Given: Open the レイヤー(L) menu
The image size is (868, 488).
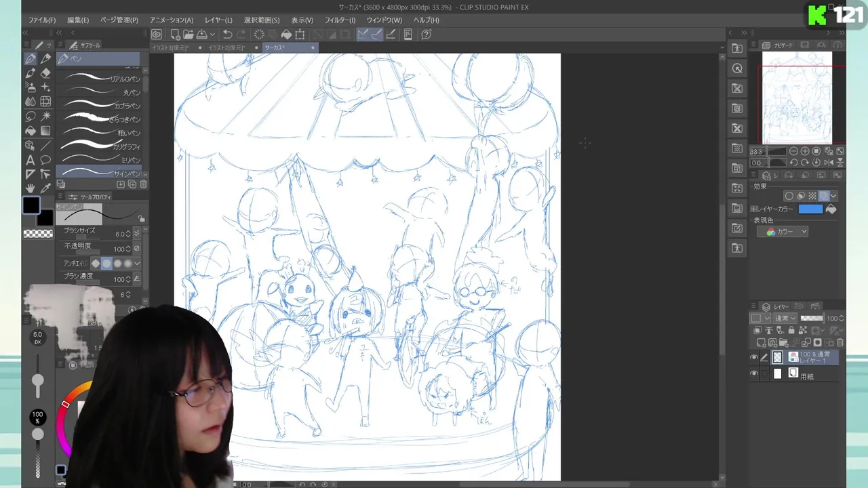Looking at the screenshot, I should 218,20.
